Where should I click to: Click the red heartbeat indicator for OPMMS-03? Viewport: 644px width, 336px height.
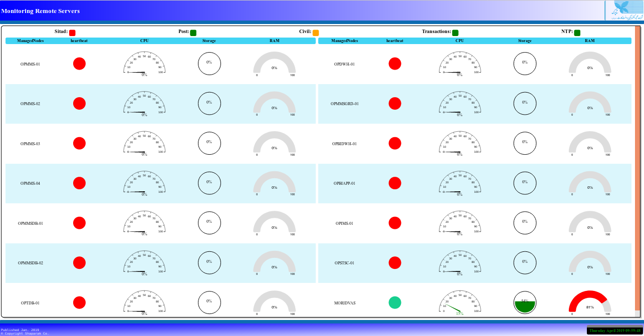[x=79, y=143]
